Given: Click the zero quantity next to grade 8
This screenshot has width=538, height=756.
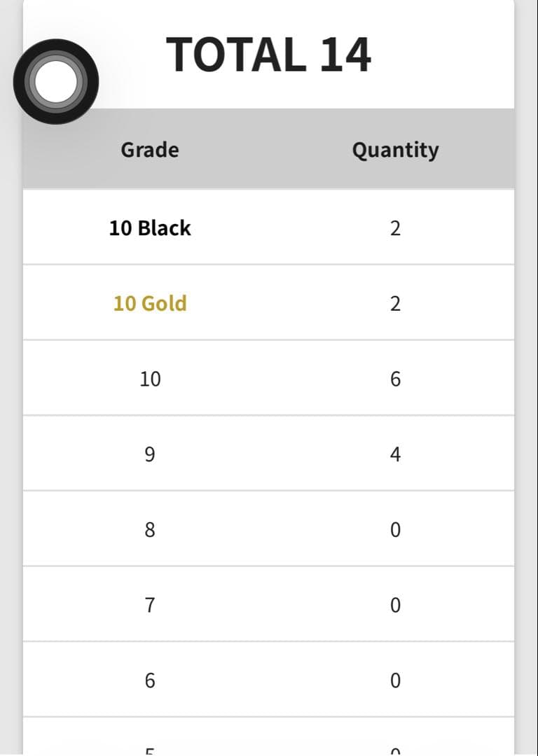Looking at the screenshot, I should tap(396, 530).
